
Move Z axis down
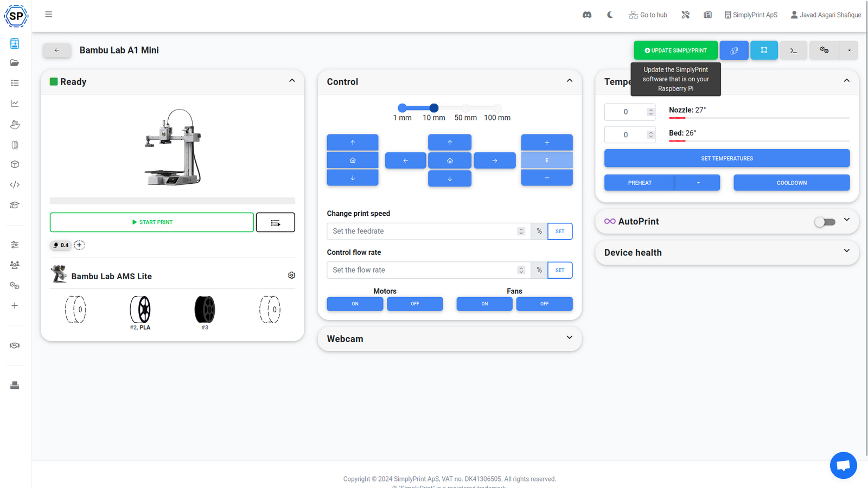(353, 178)
